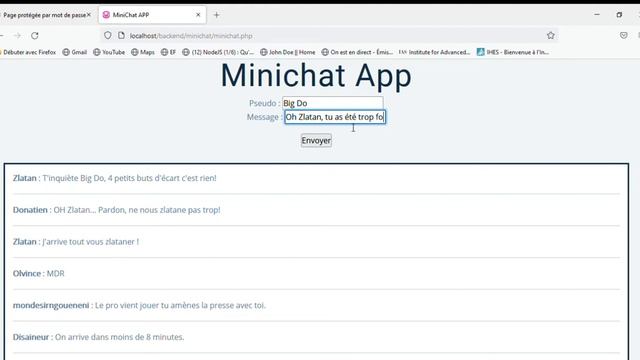640x360 pixels.
Task: Click the Message input field
Action: click(x=335, y=117)
